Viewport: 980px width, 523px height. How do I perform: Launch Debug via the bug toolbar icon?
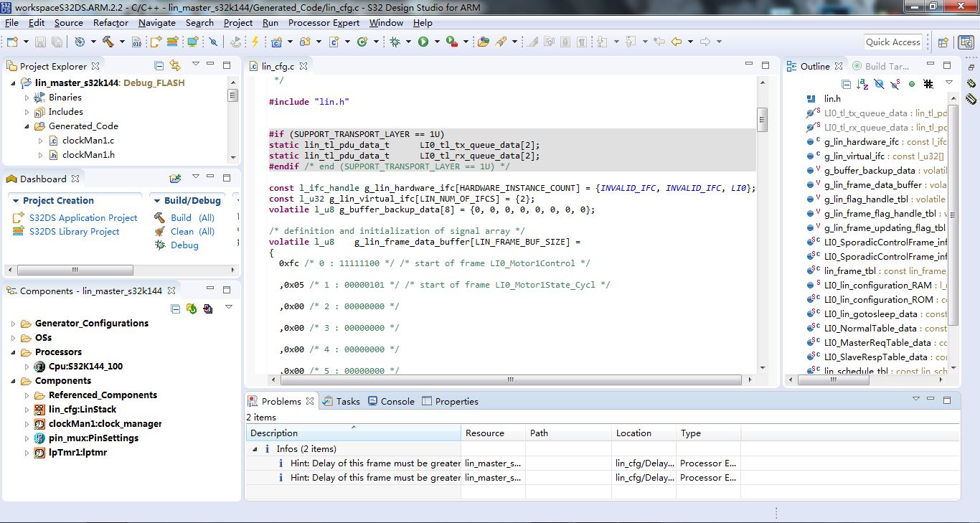[395, 42]
